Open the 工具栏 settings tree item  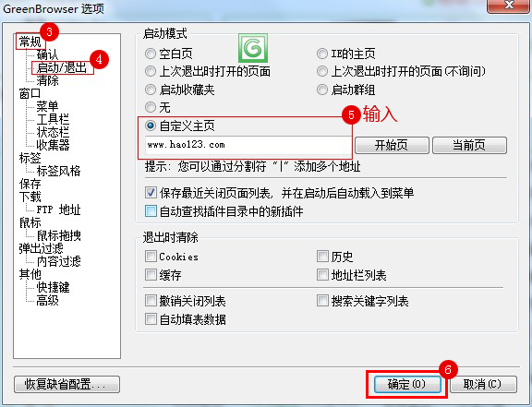(53, 119)
